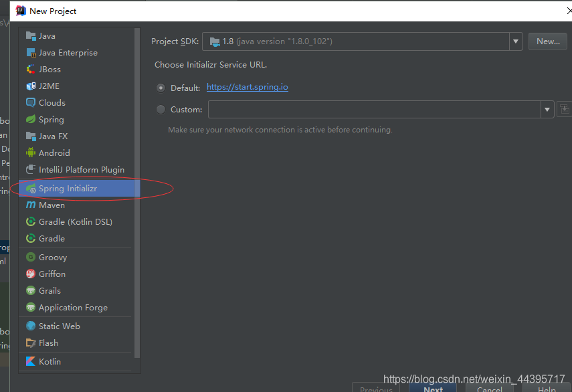Screen dimensions: 572x392
Task: Open the Project SDK dropdown arrow
Action: coord(516,41)
